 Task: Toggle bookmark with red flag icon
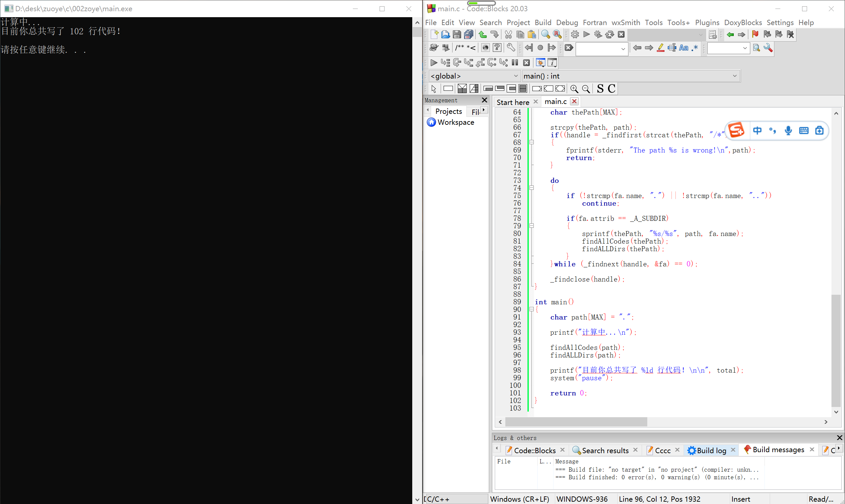[x=755, y=34]
